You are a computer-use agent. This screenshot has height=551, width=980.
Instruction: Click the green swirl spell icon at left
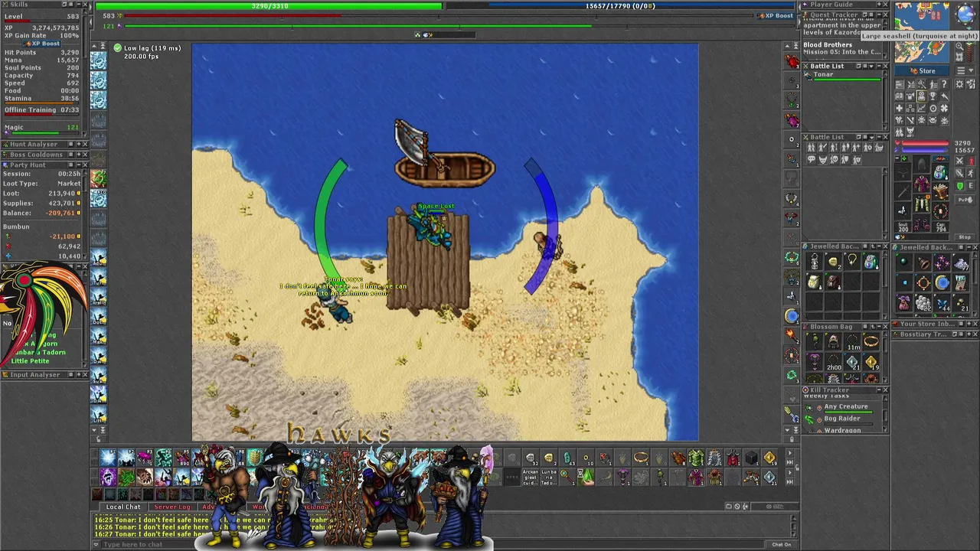pyautogui.click(x=98, y=178)
